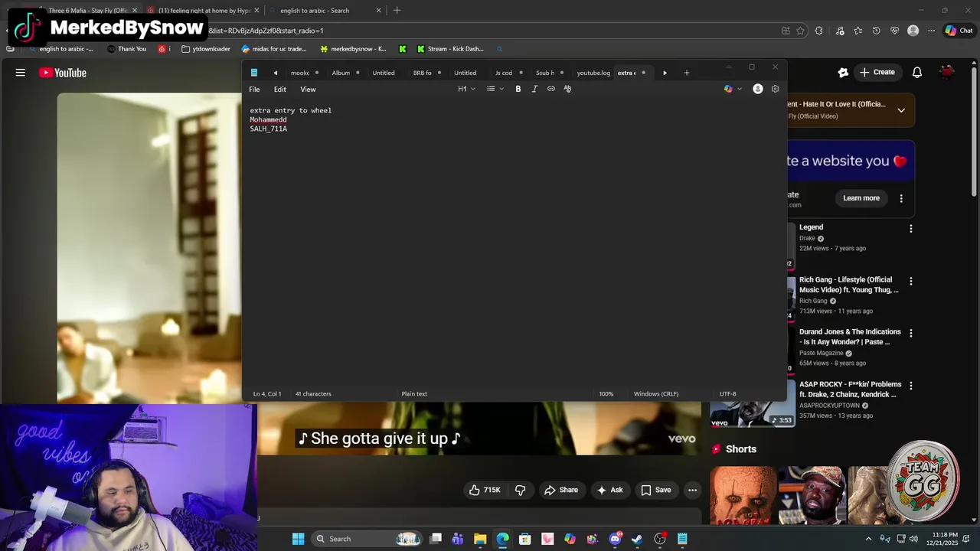Open the UTF-8 encoding selector

(x=728, y=394)
